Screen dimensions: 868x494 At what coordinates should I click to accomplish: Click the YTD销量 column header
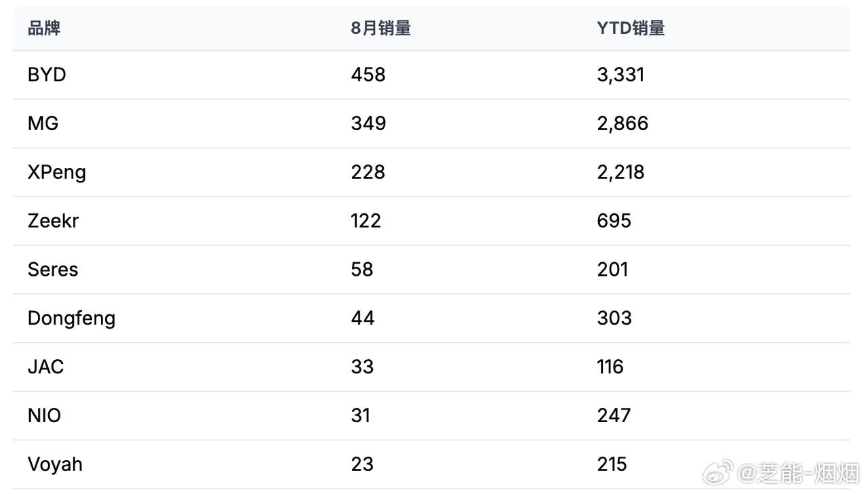(631, 28)
